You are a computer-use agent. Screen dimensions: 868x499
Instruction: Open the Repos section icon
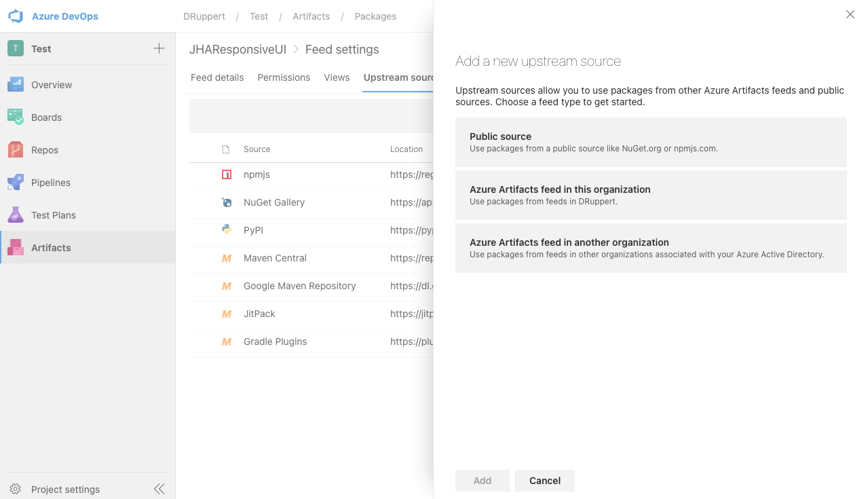click(x=16, y=150)
